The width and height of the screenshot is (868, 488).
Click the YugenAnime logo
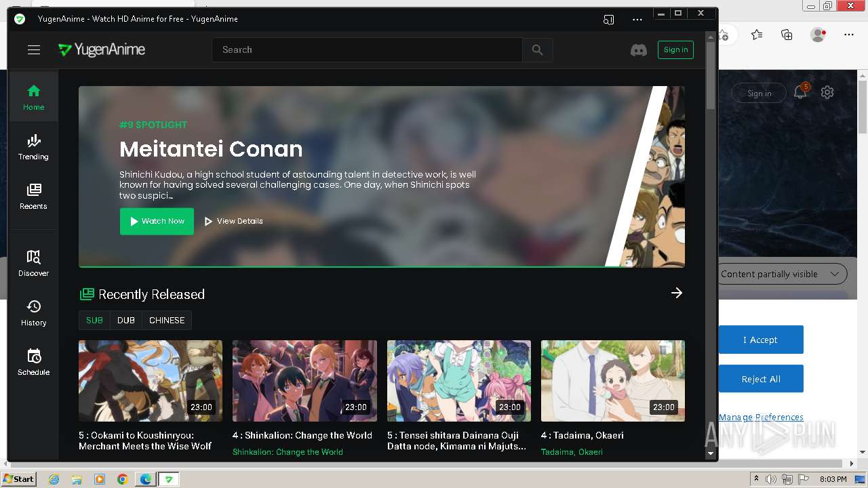tap(102, 49)
